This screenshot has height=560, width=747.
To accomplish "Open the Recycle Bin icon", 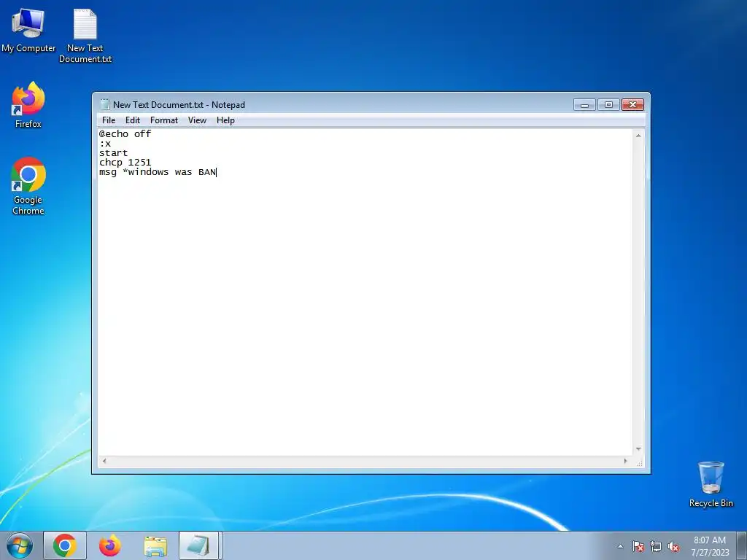I will (711, 484).
